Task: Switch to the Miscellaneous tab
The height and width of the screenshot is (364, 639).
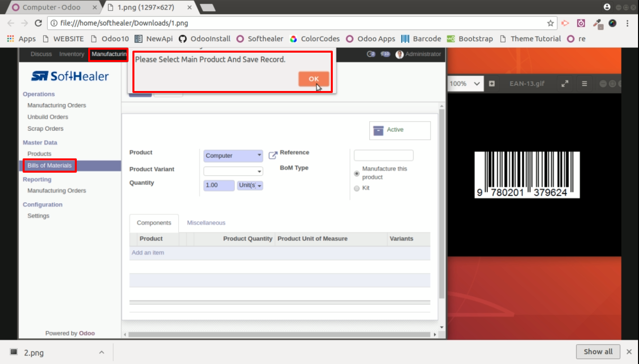Action: [x=206, y=223]
